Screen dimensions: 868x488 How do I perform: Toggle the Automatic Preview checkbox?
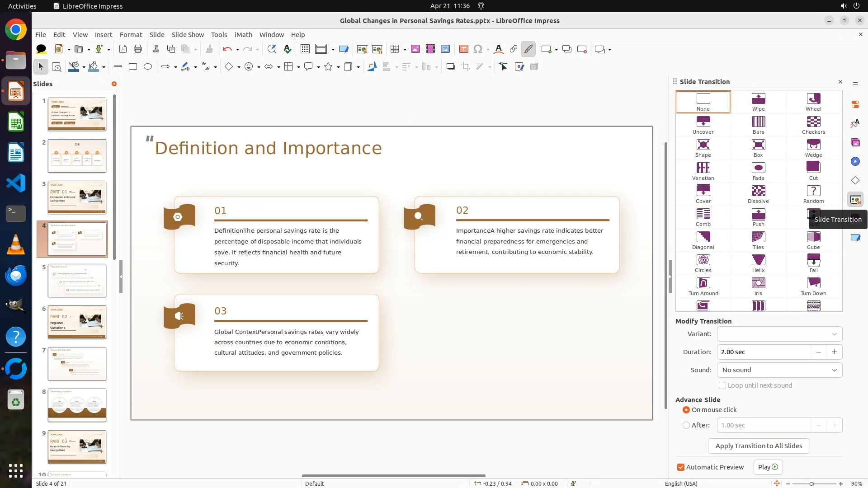click(x=681, y=467)
